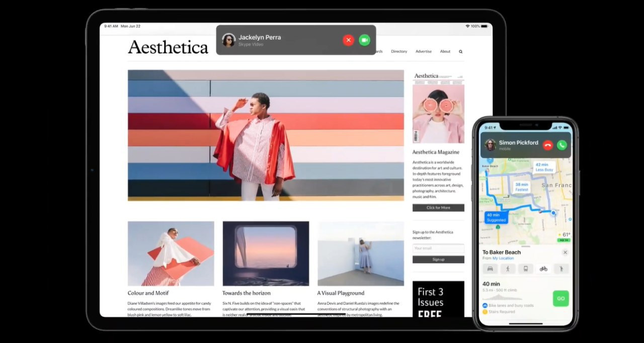Tap the Stairs Required warning note

click(499, 312)
